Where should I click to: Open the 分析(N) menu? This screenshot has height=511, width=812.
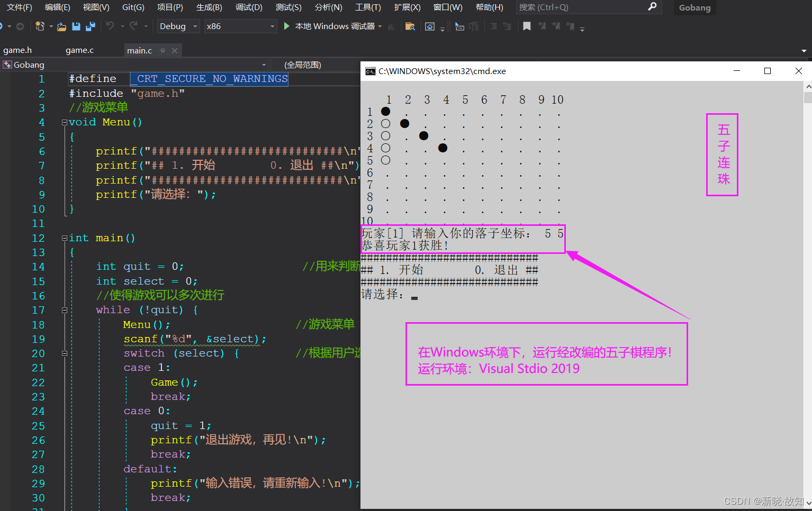coord(328,7)
